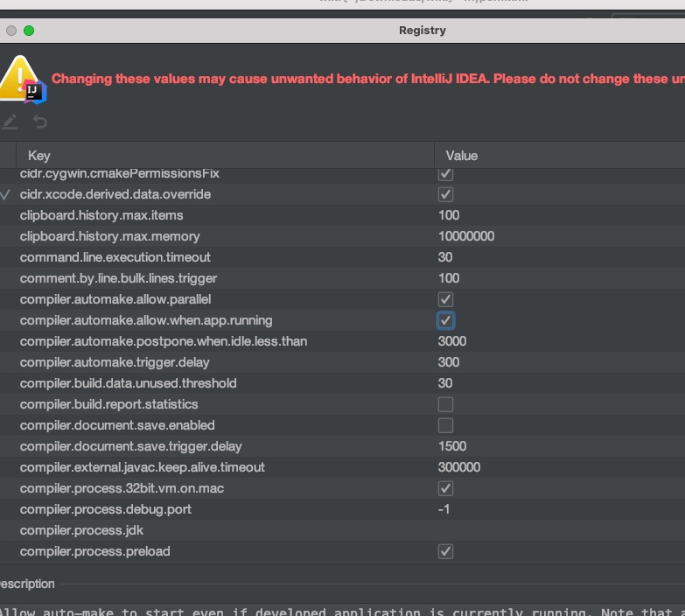Viewport: 685px width, 616px height.
Task: Click value 300000 for javac keep alive timeout
Action: [459, 467]
